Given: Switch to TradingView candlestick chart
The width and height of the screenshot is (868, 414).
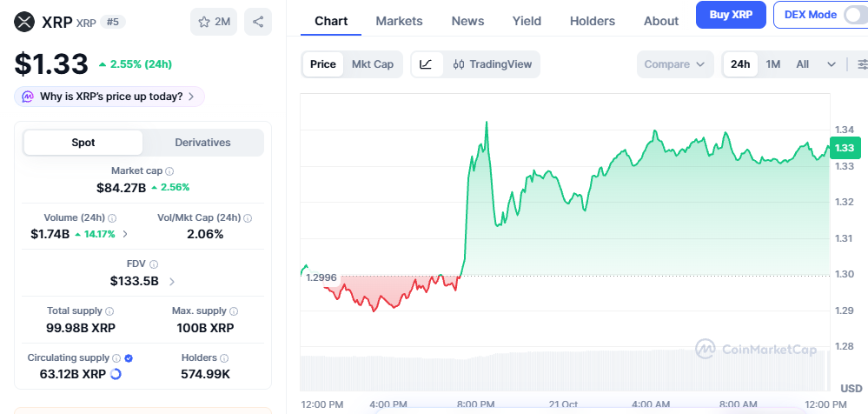Looking at the screenshot, I should [x=492, y=64].
